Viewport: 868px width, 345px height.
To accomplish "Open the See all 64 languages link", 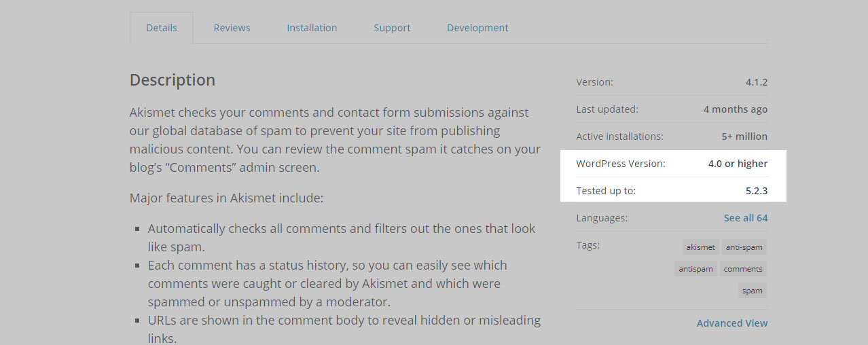I will [746, 218].
